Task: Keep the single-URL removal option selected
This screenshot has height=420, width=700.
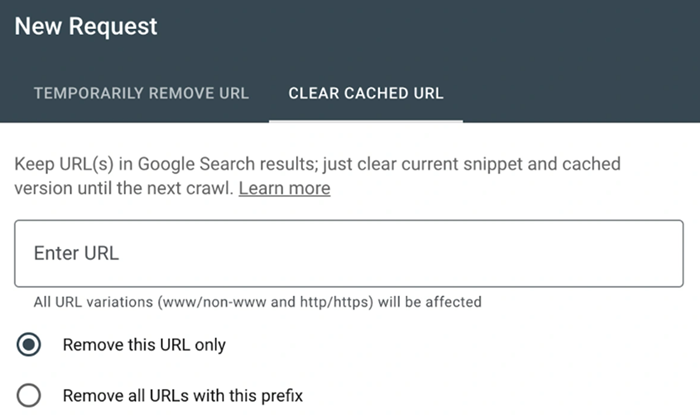Action: [x=29, y=345]
